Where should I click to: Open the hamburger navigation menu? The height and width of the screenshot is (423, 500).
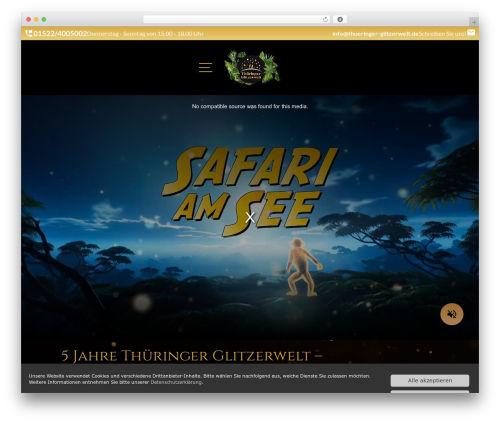[205, 67]
